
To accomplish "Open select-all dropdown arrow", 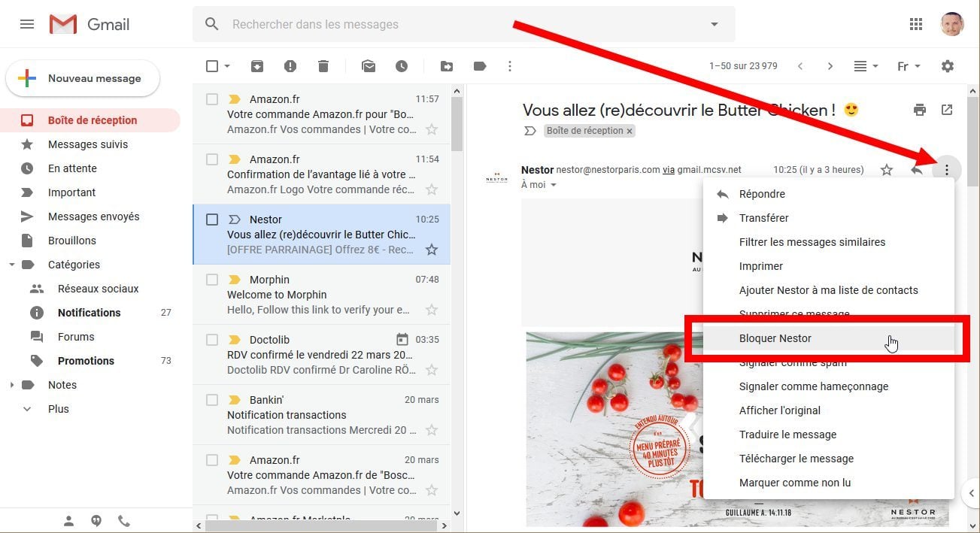I will (227, 66).
